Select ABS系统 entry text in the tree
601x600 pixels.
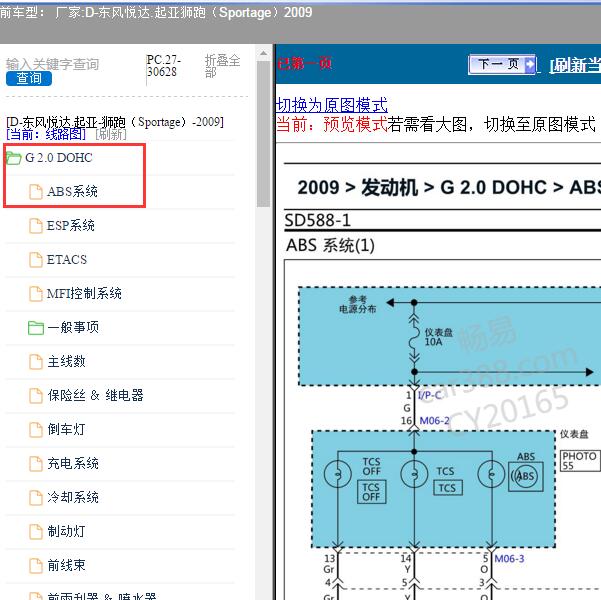(72, 191)
